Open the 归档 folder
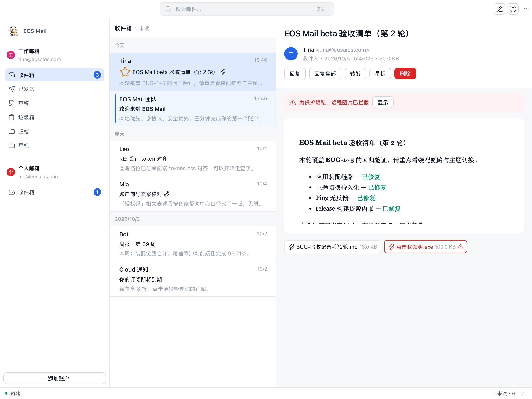This screenshot has height=399, width=532. [55, 131]
